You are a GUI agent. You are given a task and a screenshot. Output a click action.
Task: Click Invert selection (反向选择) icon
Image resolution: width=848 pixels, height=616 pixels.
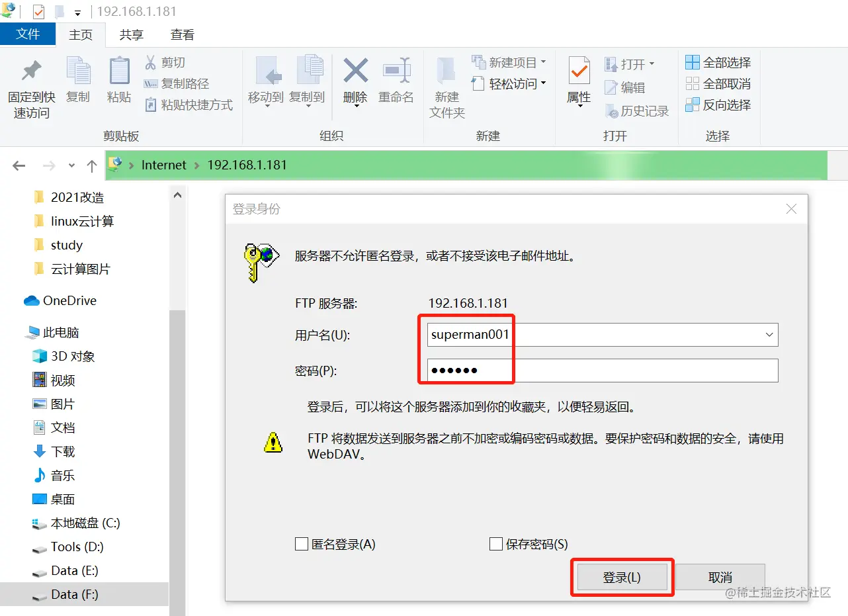[692, 105]
